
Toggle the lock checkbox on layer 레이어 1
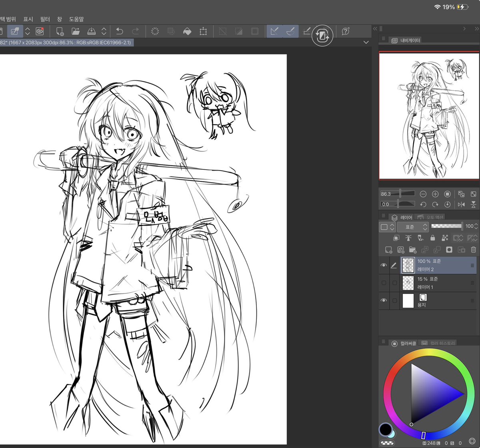(395, 283)
